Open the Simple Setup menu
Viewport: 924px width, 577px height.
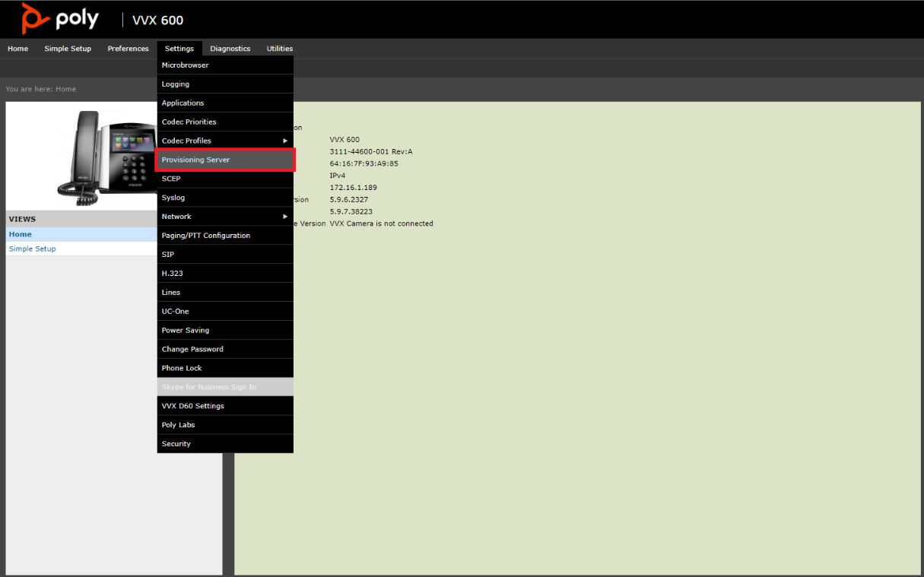pyautogui.click(x=68, y=49)
